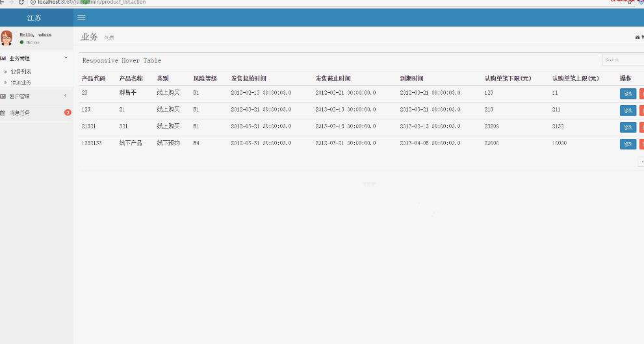Click the green Online status dot

tap(21, 42)
